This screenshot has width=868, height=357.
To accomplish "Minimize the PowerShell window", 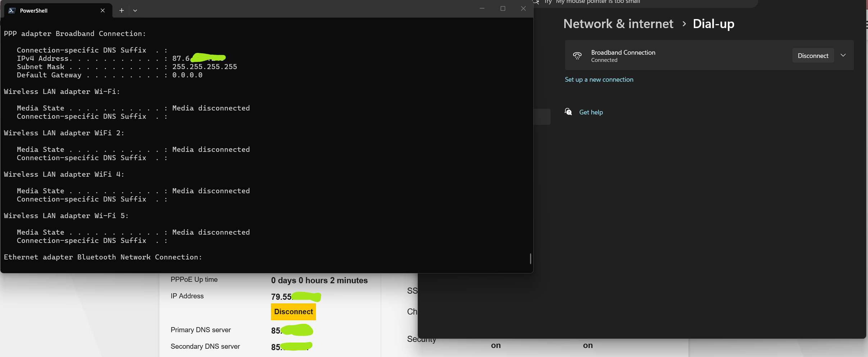I will click(x=482, y=9).
